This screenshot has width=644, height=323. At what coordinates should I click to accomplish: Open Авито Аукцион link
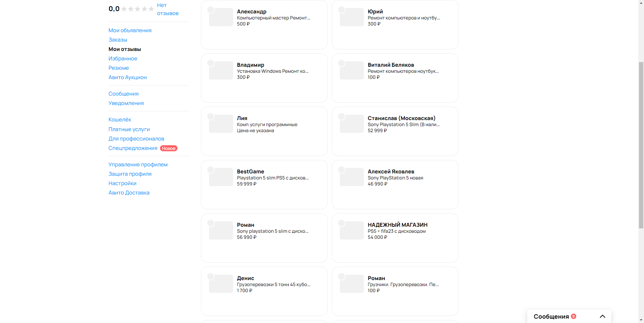(x=127, y=77)
